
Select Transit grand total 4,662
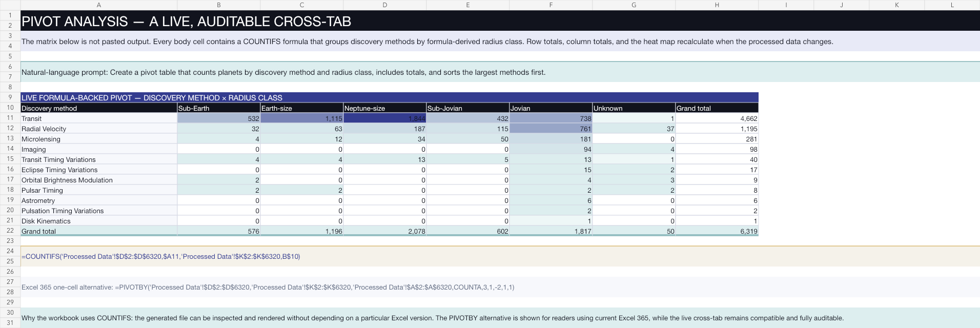[717, 118]
